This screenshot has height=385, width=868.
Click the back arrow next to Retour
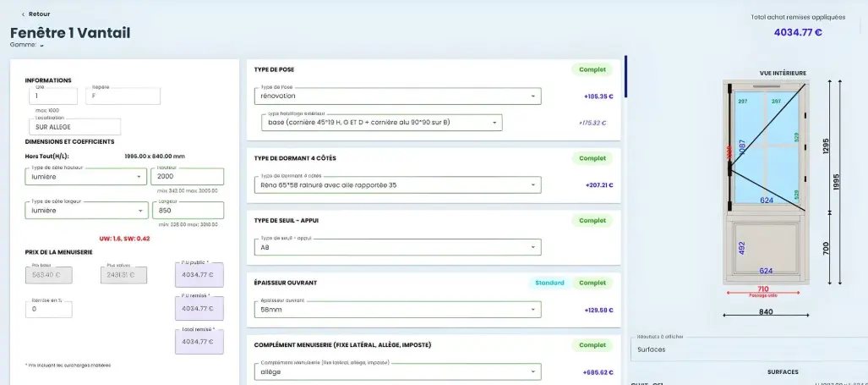[x=23, y=14]
